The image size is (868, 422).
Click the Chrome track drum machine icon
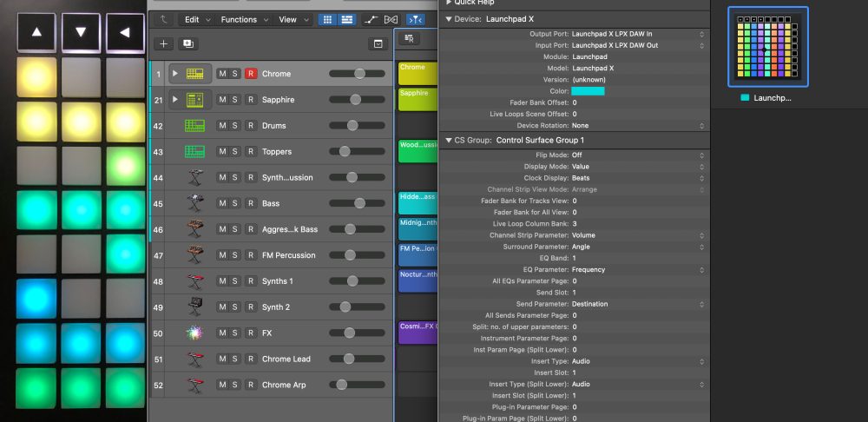[x=194, y=74]
